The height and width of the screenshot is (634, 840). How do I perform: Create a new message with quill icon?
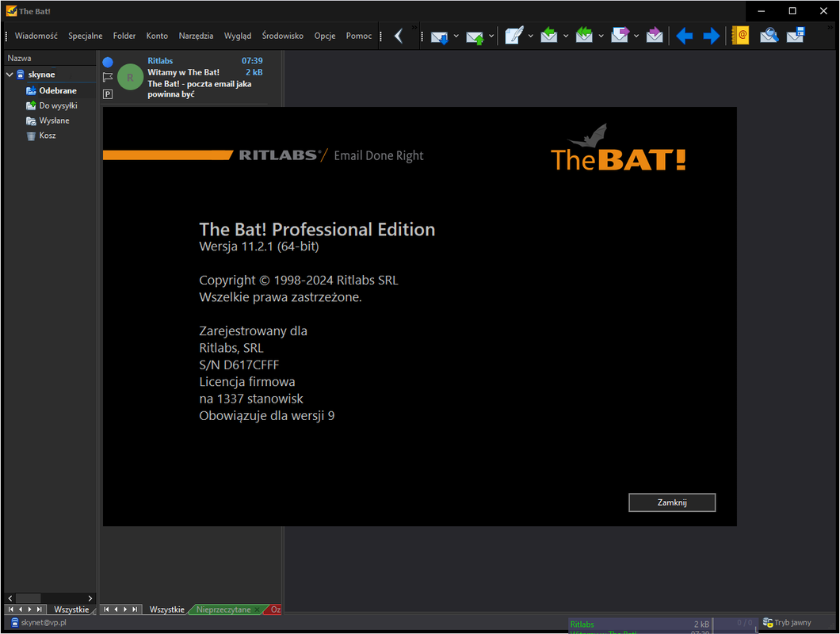514,36
